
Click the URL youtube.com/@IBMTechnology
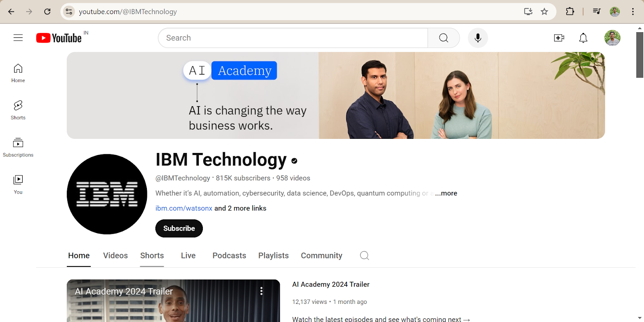128,12
